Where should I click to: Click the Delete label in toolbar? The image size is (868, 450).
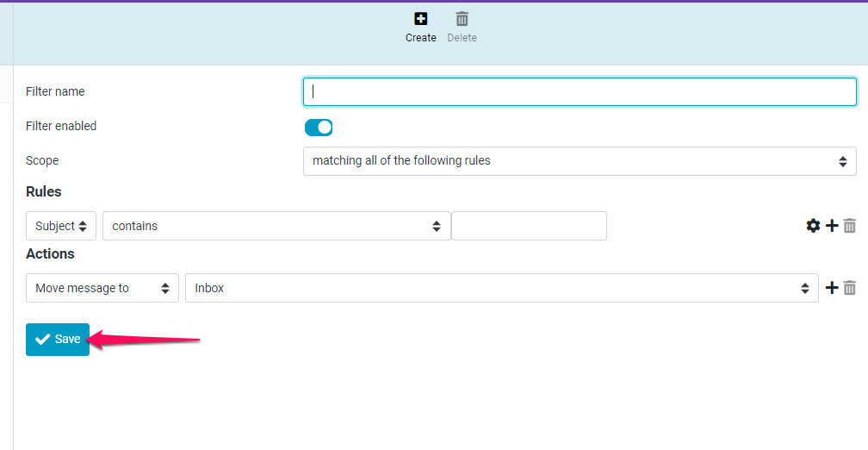click(x=462, y=38)
